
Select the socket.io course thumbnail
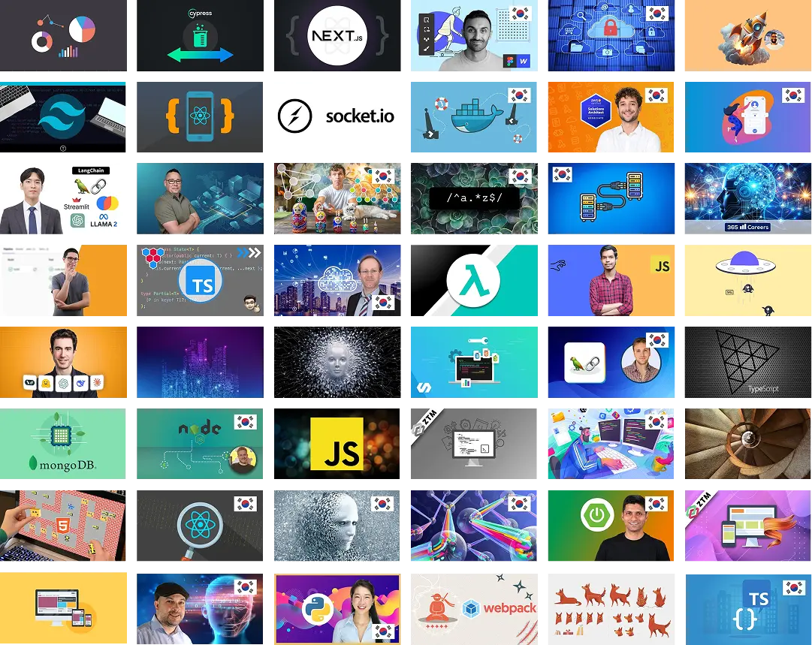(x=337, y=116)
